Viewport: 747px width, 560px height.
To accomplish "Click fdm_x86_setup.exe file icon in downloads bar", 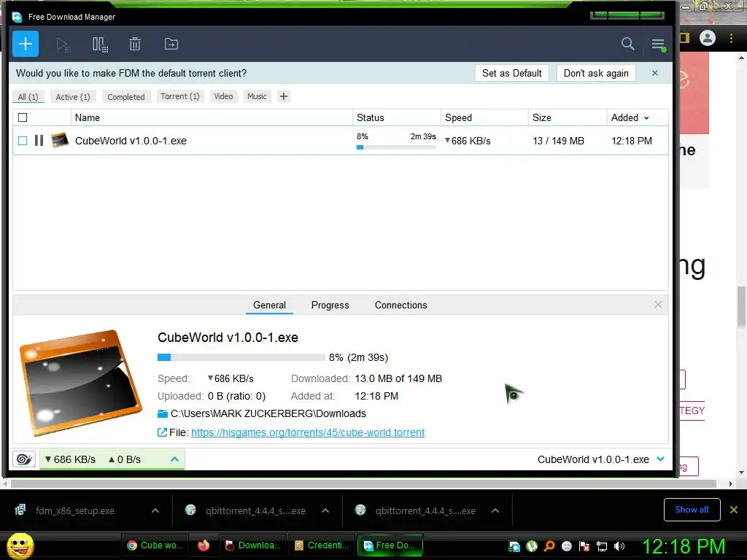I will [20, 510].
